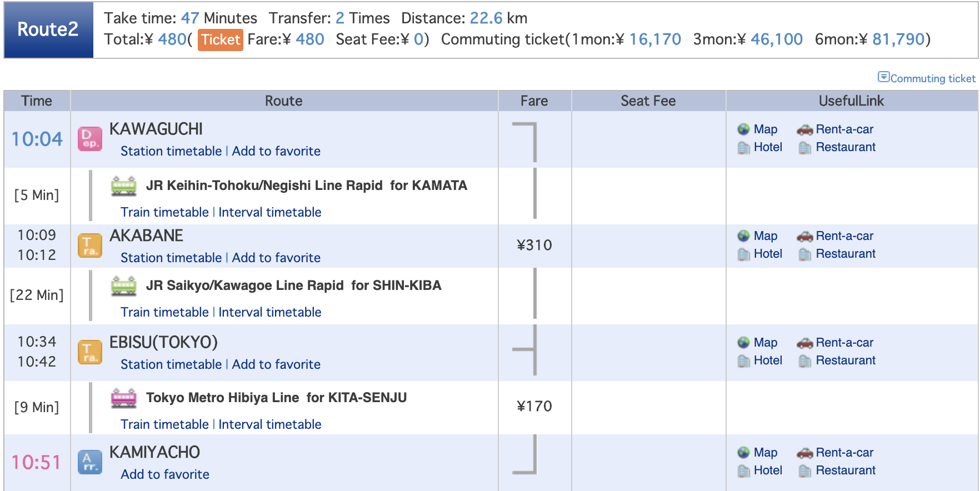Select the Route2 header tab
This screenshot has height=491, width=980.
(48, 29)
